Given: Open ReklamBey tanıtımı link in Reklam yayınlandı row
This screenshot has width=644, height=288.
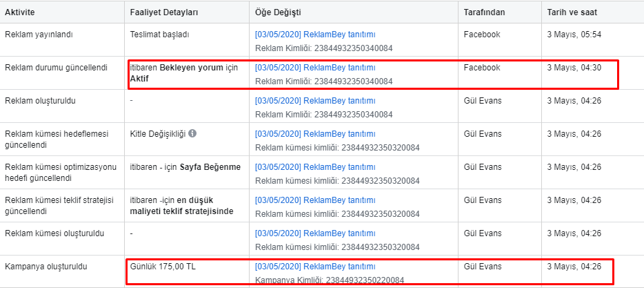Looking at the screenshot, I should [315, 35].
